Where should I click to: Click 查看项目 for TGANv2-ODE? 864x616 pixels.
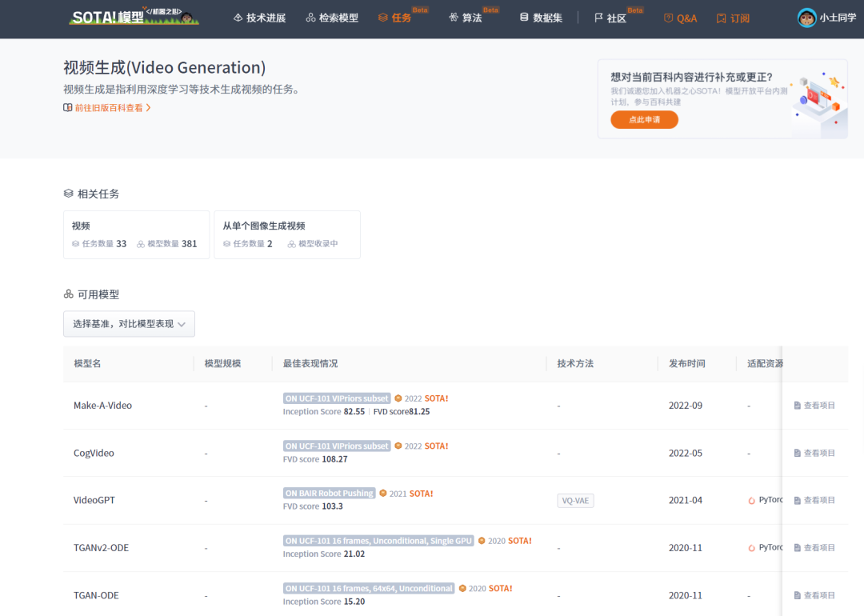(x=814, y=548)
